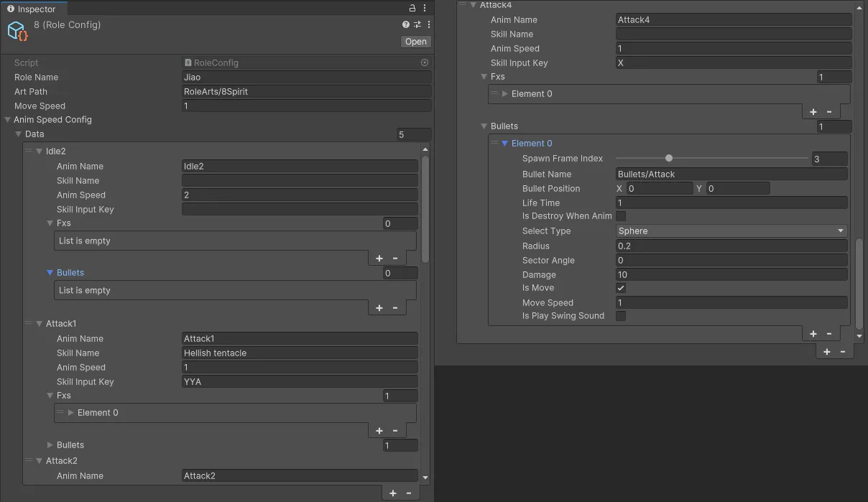This screenshot has width=868, height=502.
Task: Open the Inspector tab's three-dot menu
Action: tap(425, 9)
